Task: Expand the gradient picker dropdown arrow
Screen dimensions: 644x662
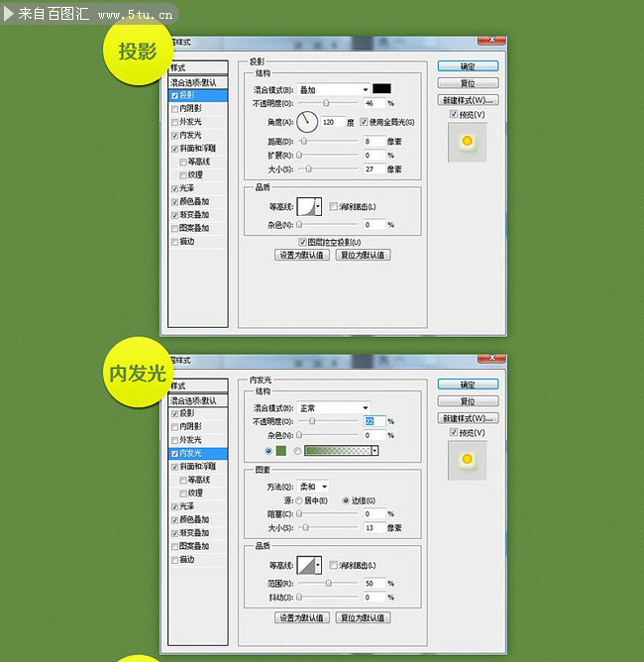Action: click(376, 451)
